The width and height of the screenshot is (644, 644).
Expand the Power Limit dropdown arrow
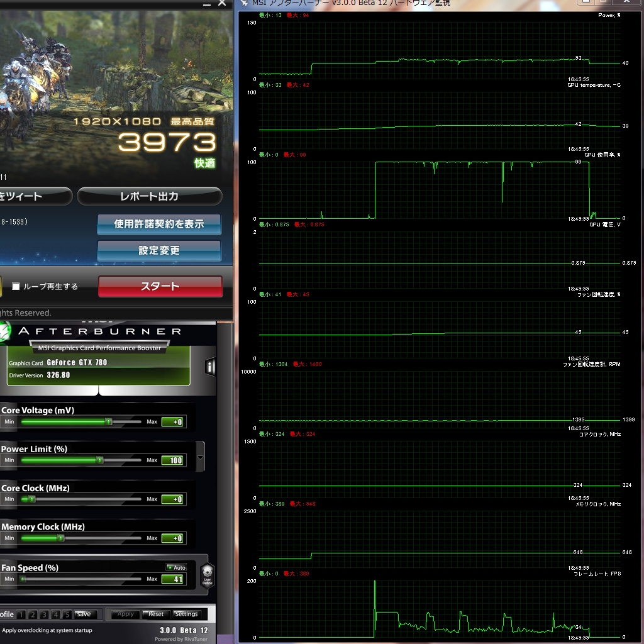[x=200, y=457]
